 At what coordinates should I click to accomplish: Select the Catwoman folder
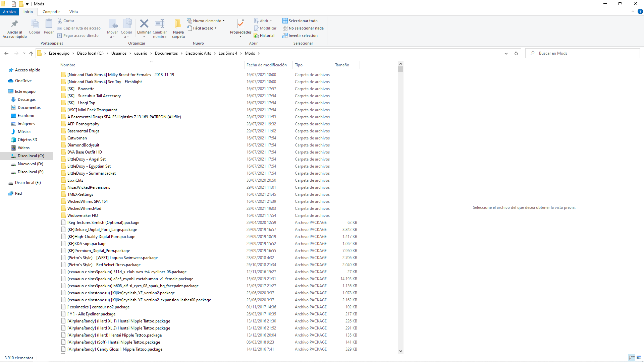point(77,138)
